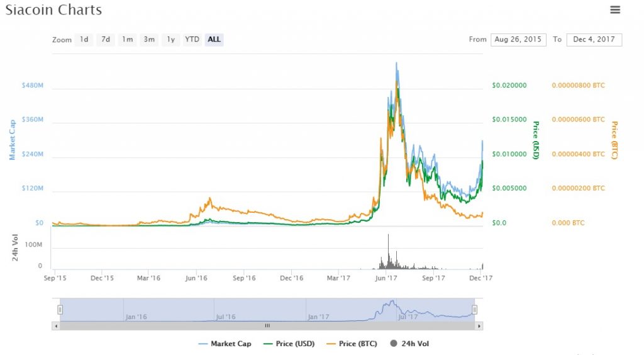Click the Sep '15 x-axis label
This screenshot has height=355, width=644.
[55, 278]
